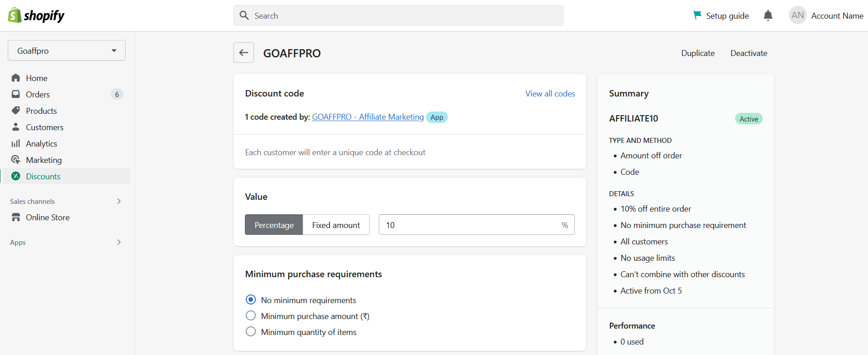The width and height of the screenshot is (868, 355).
Task: Expand the Apps section chevron
Action: tap(119, 242)
